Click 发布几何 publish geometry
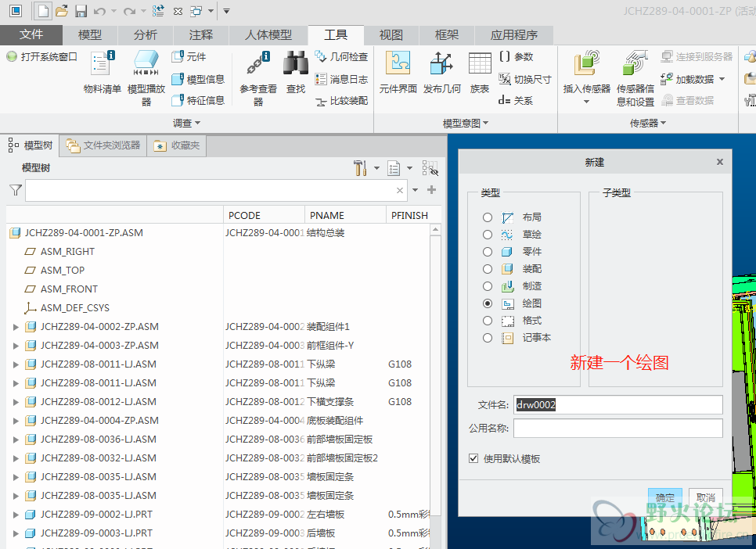Screen dimensions: 756x549 441,72
